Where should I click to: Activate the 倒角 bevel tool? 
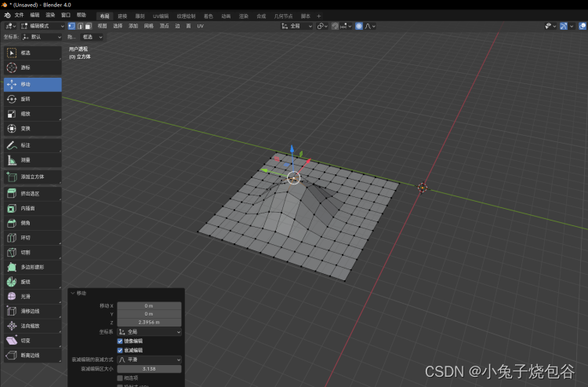click(33, 223)
